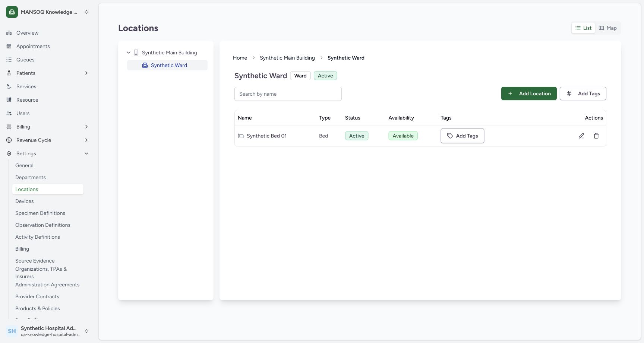This screenshot has width=644, height=343.
Task: Click the top Add Tags hash button
Action: (x=583, y=93)
